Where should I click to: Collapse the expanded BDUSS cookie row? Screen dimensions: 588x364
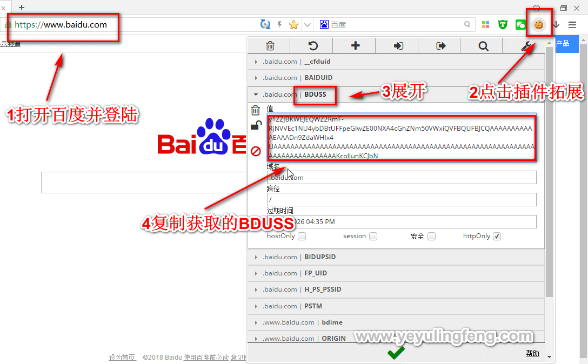point(396,95)
